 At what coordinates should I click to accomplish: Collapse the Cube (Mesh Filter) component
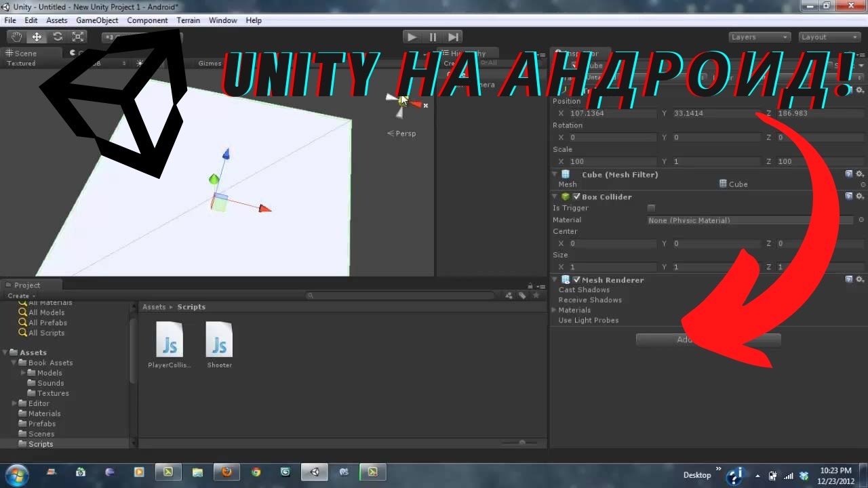pos(555,174)
